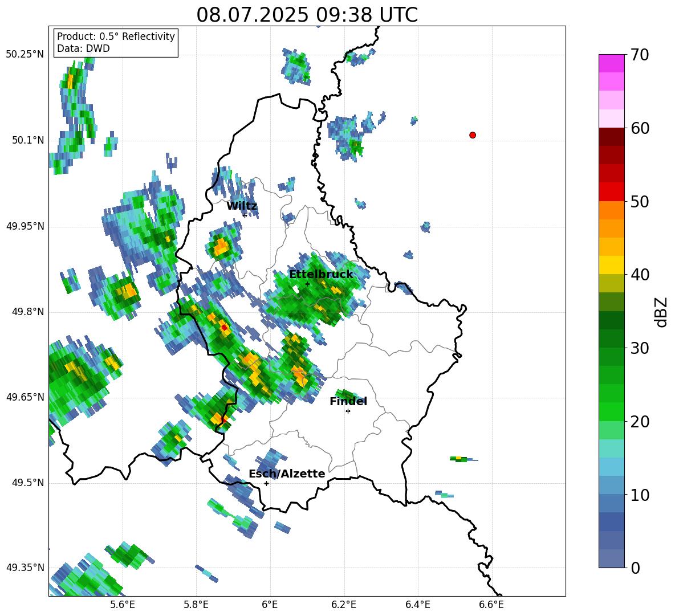The image size is (675, 616).
Task: Click the 49.95°N latitude label
Action: tap(25, 226)
